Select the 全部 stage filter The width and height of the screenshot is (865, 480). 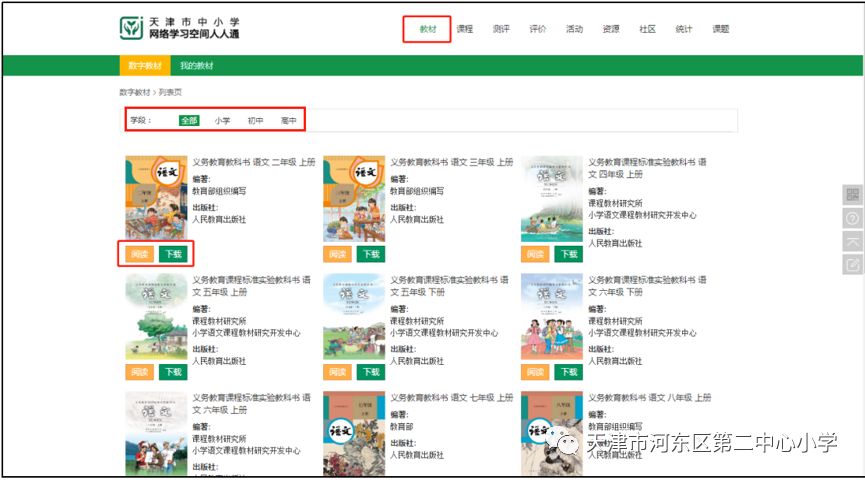coord(189,120)
